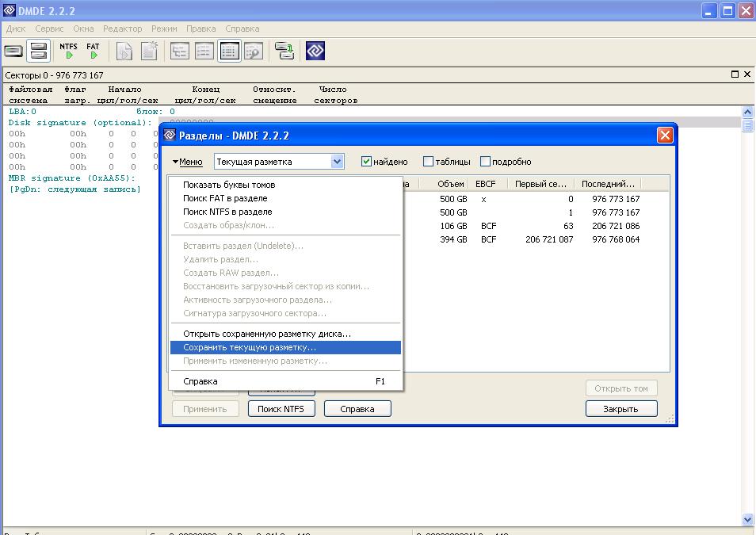Click the physical disk selection toolbar icon
The image size is (756, 535).
point(13,52)
